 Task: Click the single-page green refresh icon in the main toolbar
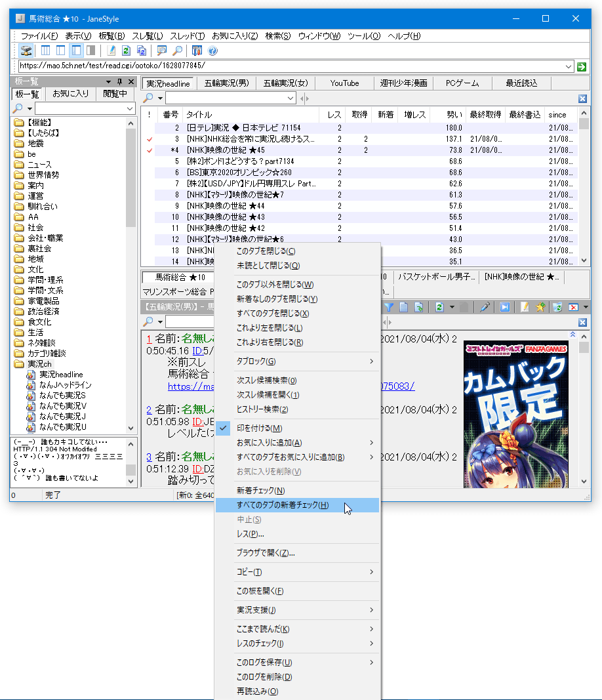coord(127,51)
